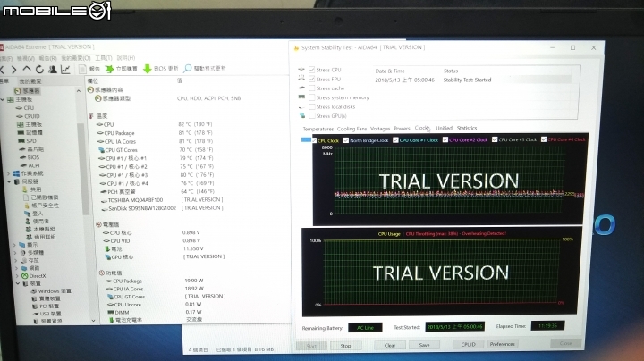Select CPUID item in navigation tree
Viewport: 644px width, 361px height.
31,116
